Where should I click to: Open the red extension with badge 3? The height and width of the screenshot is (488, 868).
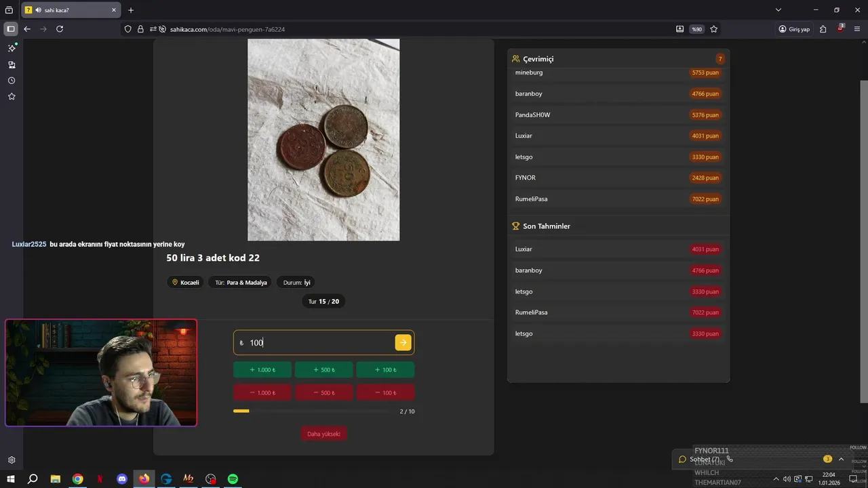(x=841, y=28)
